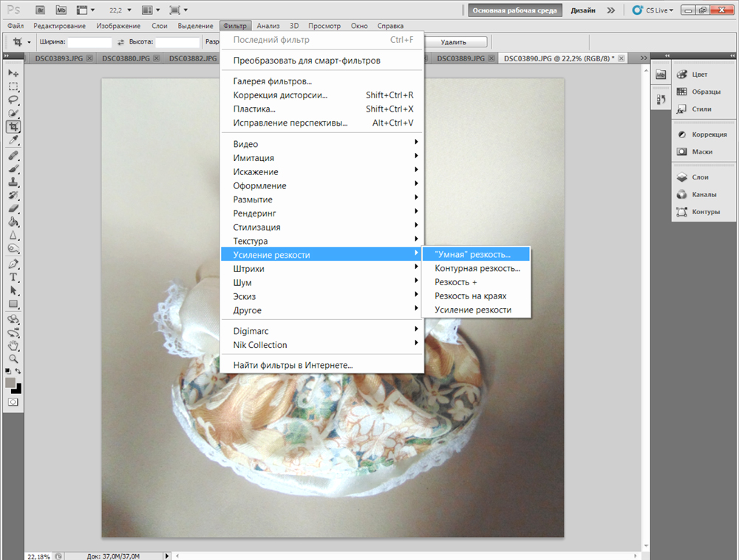The width and height of the screenshot is (739, 560).
Task: Choose Резкость на краях
Action: [x=476, y=296]
